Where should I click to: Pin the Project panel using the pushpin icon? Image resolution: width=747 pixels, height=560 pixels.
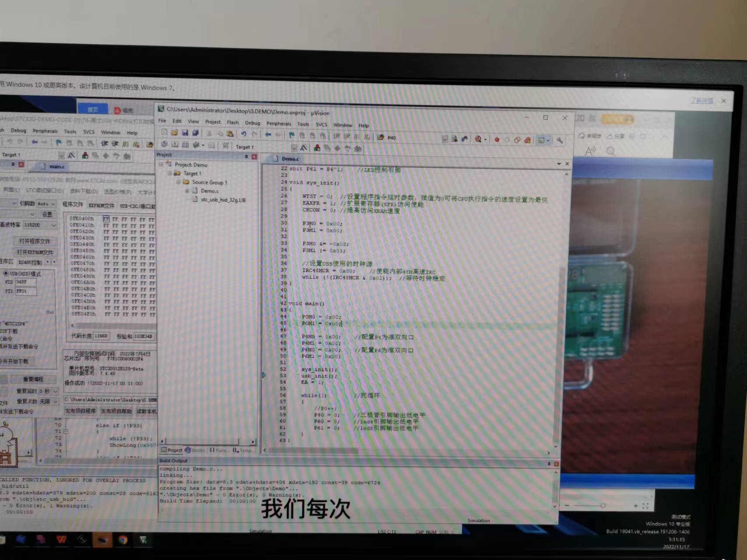coord(246,156)
